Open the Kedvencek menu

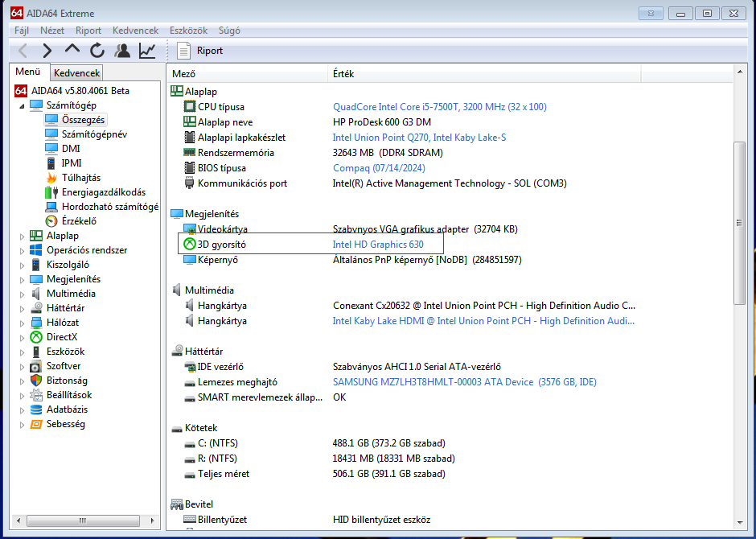135,31
